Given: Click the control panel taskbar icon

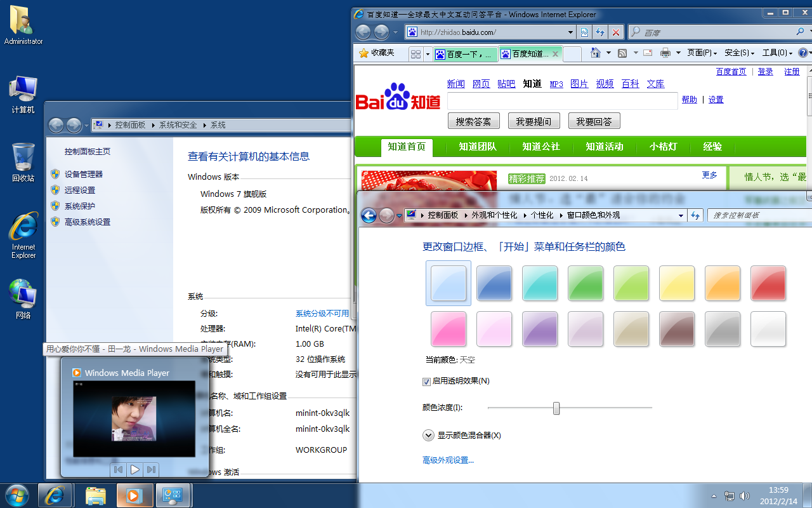Looking at the screenshot, I should click(x=173, y=495).
